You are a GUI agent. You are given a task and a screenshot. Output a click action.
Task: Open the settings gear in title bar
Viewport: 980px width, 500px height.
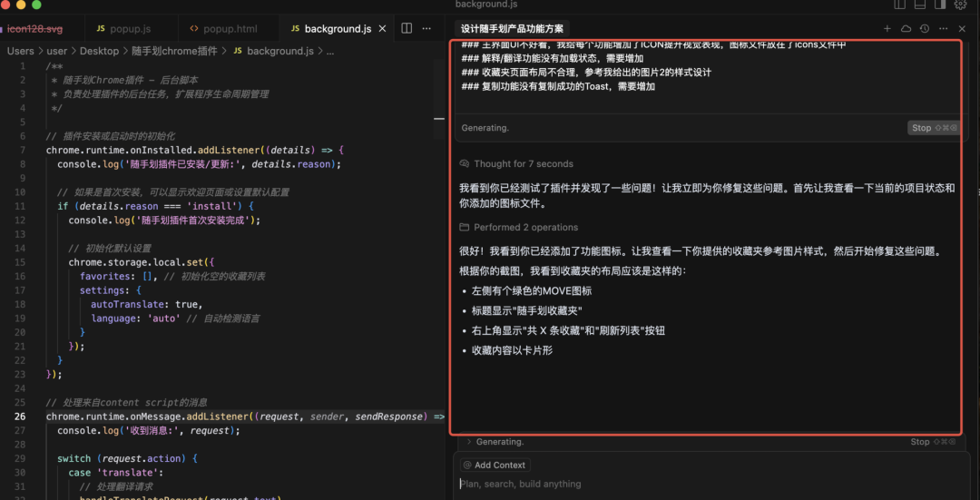click(x=961, y=5)
